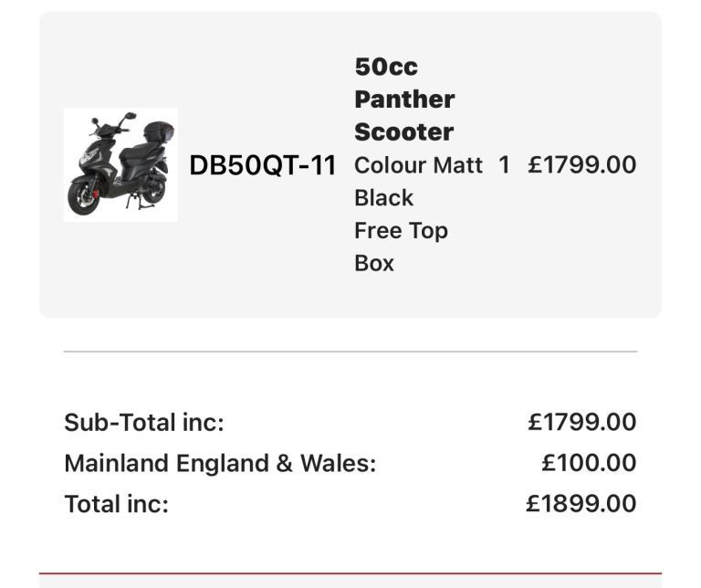701x588 pixels.
Task: Select the Colour Matt Black option text
Action: 418,181
